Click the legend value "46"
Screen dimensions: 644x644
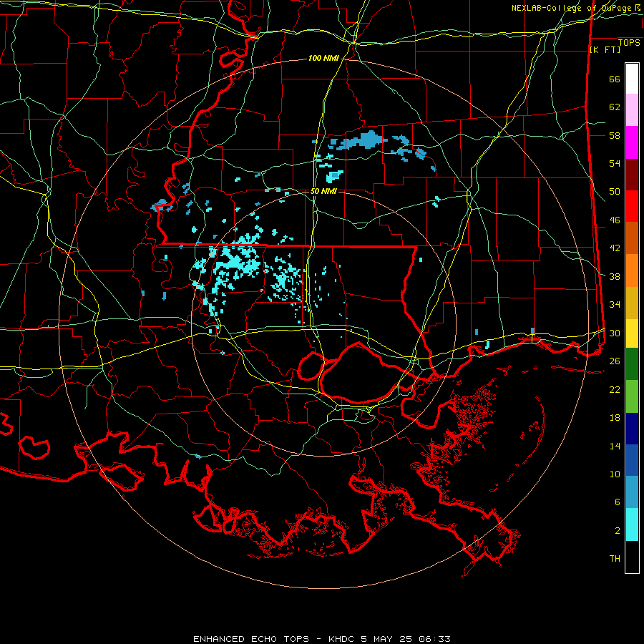pos(615,220)
